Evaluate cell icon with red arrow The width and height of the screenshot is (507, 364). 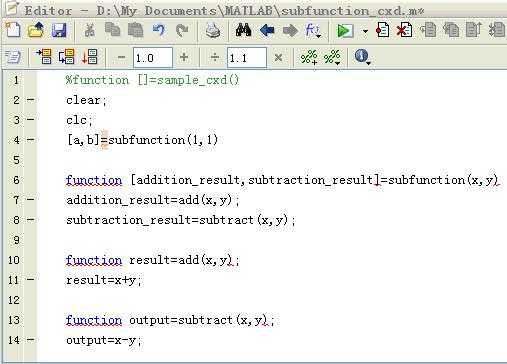(44, 57)
